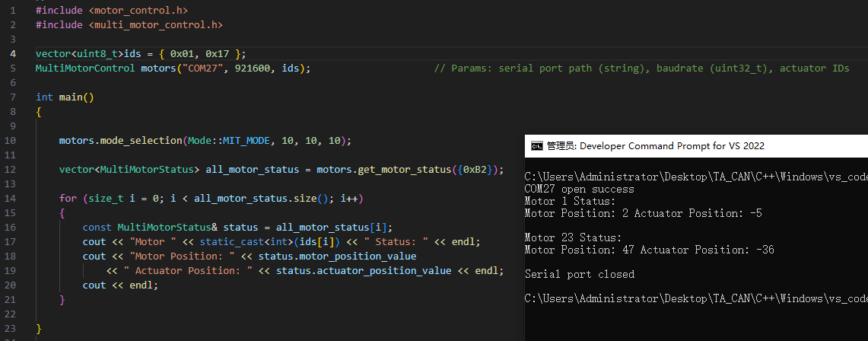Click line number 4 in the gutter
This screenshot has height=341, width=868.
[x=13, y=54]
